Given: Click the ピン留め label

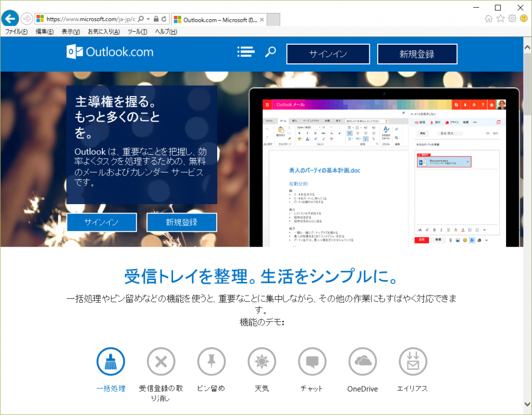Looking at the screenshot, I should pyautogui.click(x=211, y=389).
